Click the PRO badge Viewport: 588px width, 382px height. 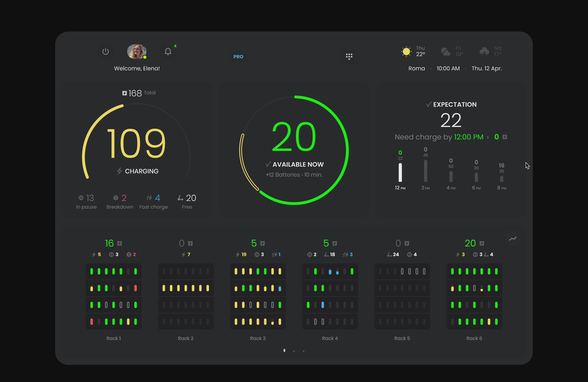238,57
